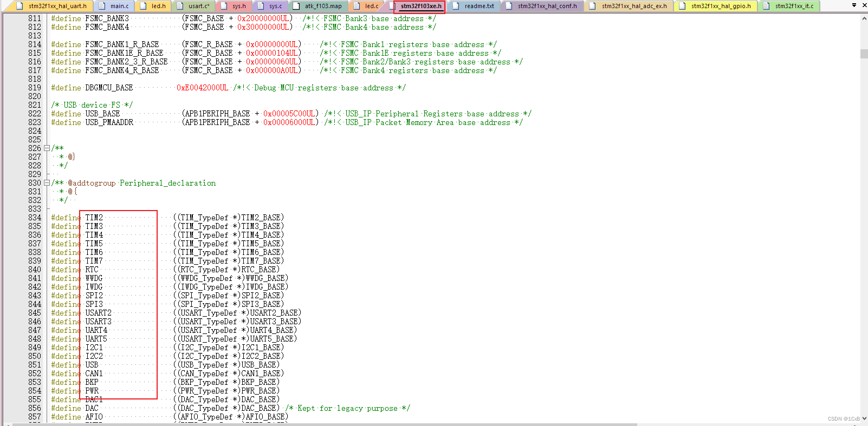Click the 0x00005C00UL offset value
The image size is (868, 426).
click(x=289, y=114)
